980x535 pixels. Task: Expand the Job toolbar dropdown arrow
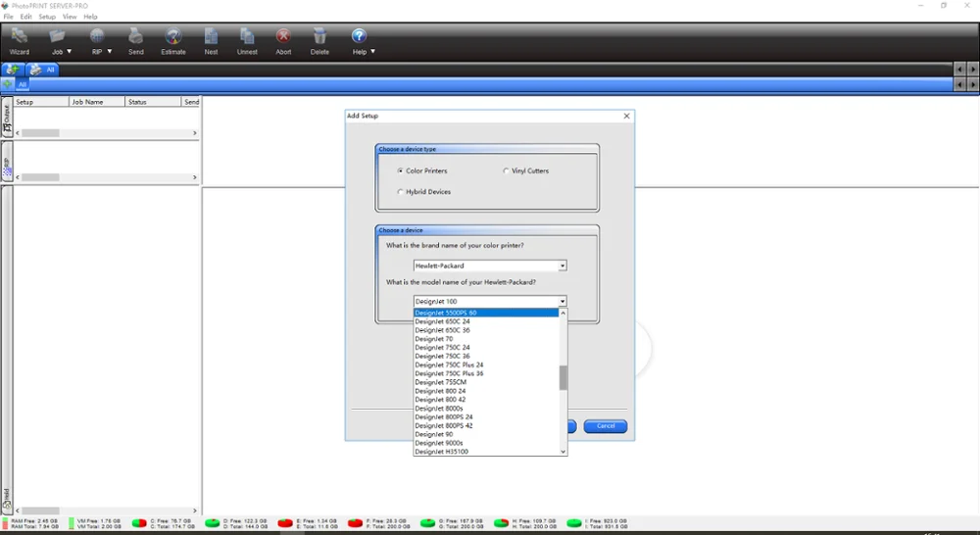coord(70,52)
